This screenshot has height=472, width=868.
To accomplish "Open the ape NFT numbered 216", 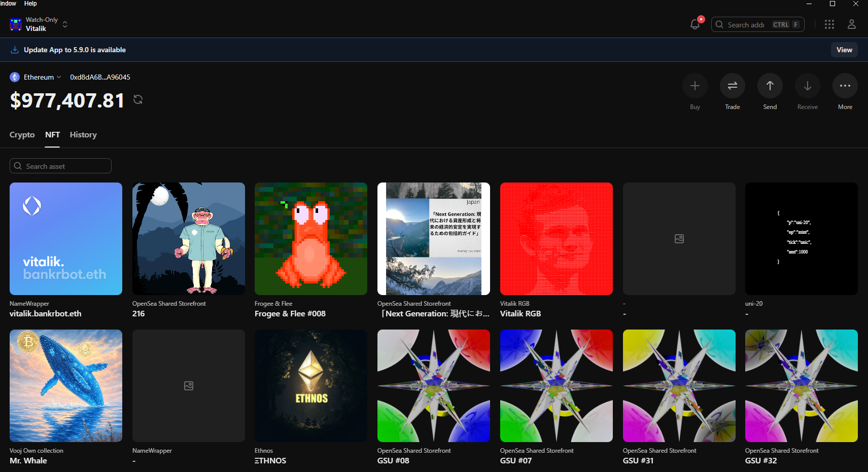I will point(189,239).
